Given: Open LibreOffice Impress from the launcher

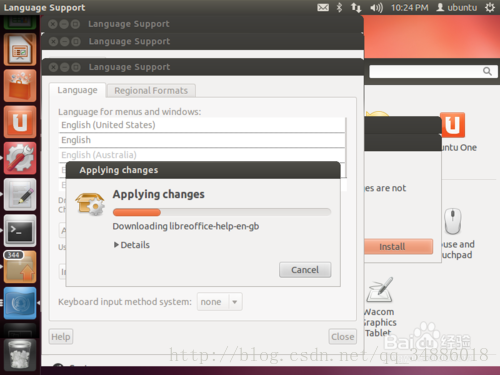Looking at the screenshot, I should (x=20, y=49).
